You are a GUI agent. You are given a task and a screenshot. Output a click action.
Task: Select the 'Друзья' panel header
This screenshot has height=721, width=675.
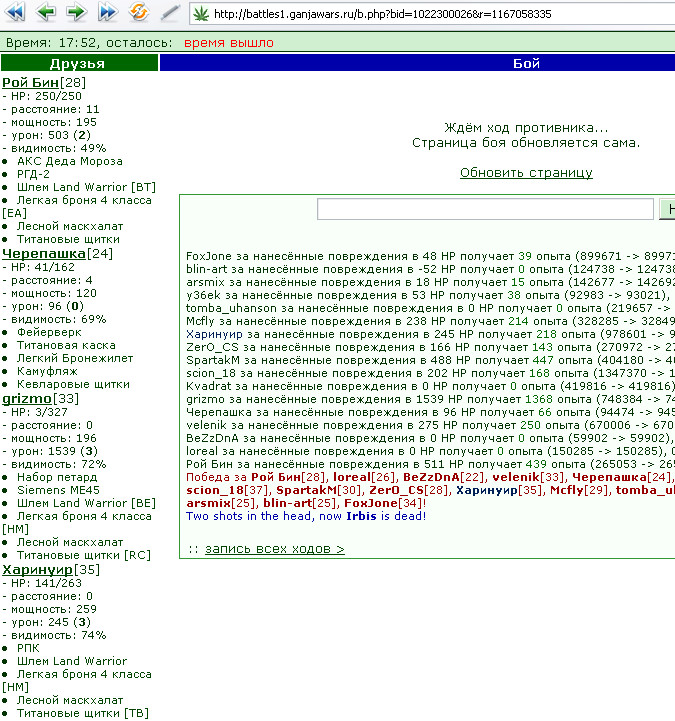pyautogui.click(x=79, y=63)
